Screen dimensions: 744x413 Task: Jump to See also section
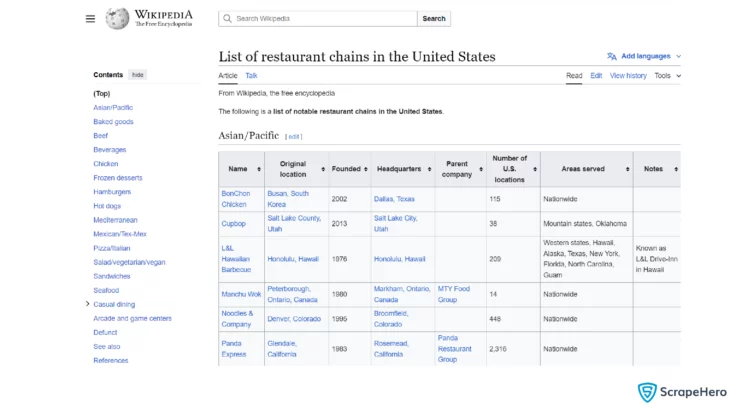click(107, 346)
